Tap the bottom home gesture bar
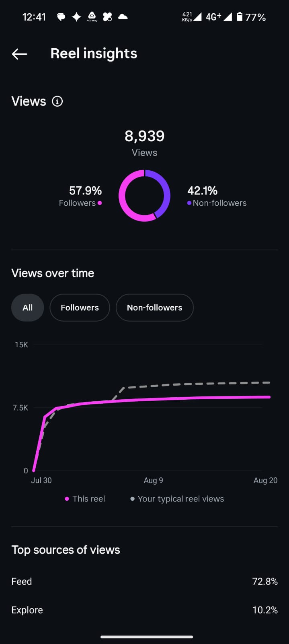The width and height of the screenshot is (289, 644). 146,637
